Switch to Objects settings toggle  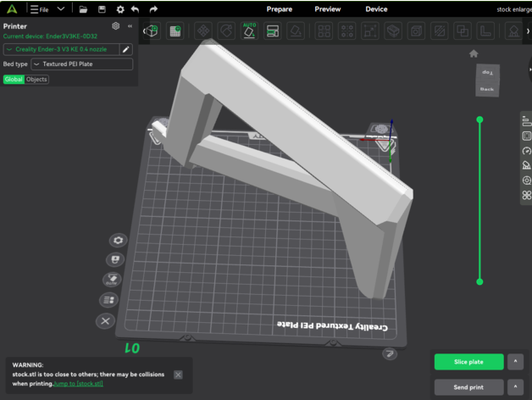click(36, 80)
